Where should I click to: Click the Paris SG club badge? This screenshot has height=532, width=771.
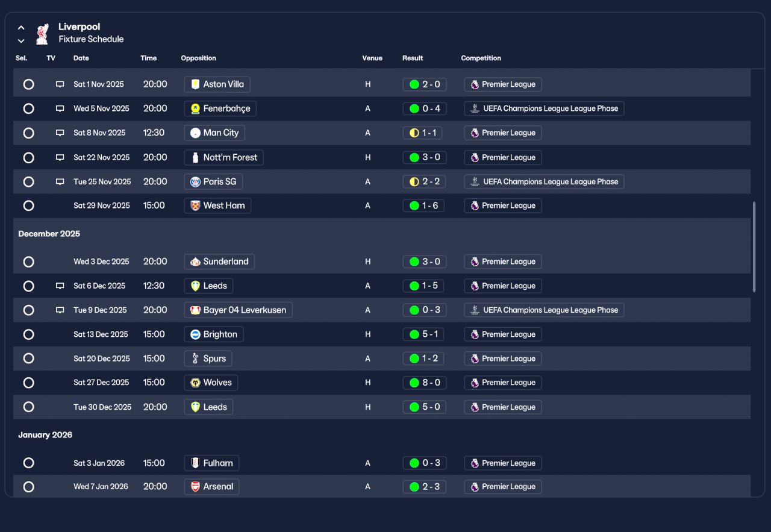tap(195, 182)
